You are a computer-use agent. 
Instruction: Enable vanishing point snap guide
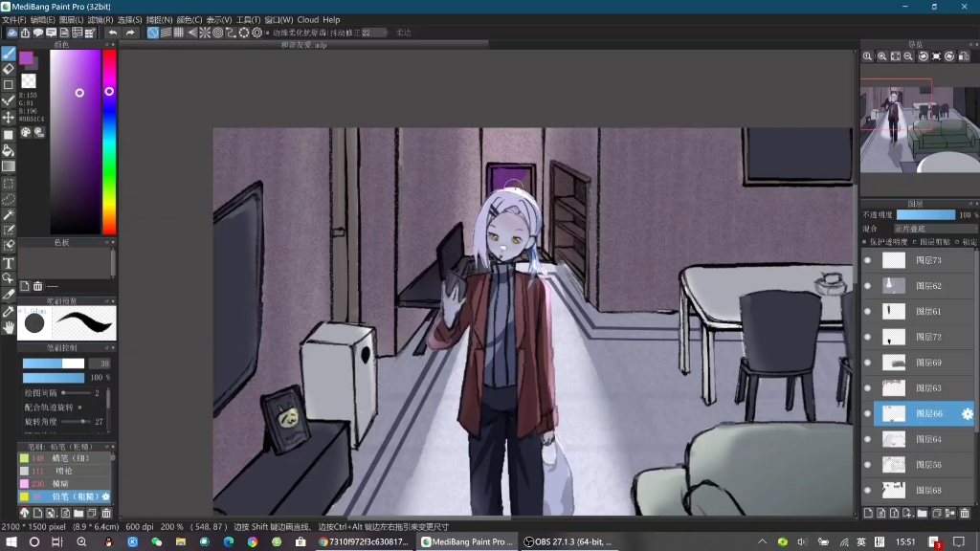pos(191,33)
